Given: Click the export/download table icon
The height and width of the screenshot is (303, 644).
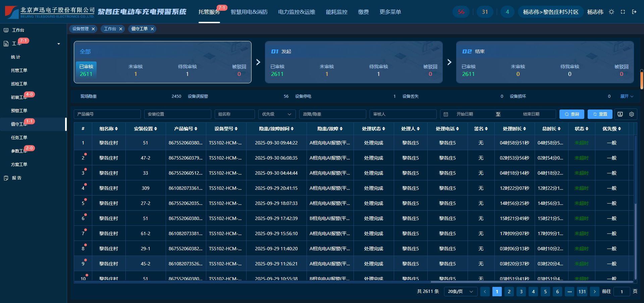Looking at the screenshot, I should 620,114.
